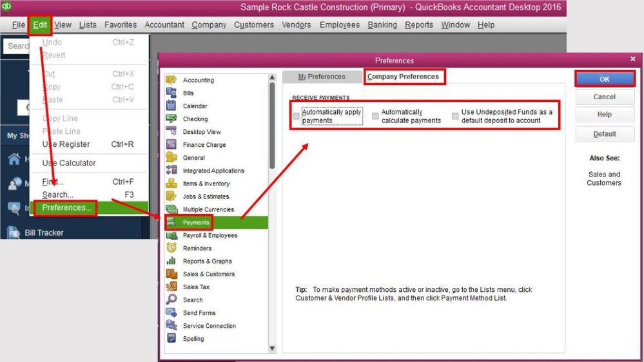Click the preferences list scrollbar thumb
The height and width of the screenshot is (362, 644).
click(272, 126)
